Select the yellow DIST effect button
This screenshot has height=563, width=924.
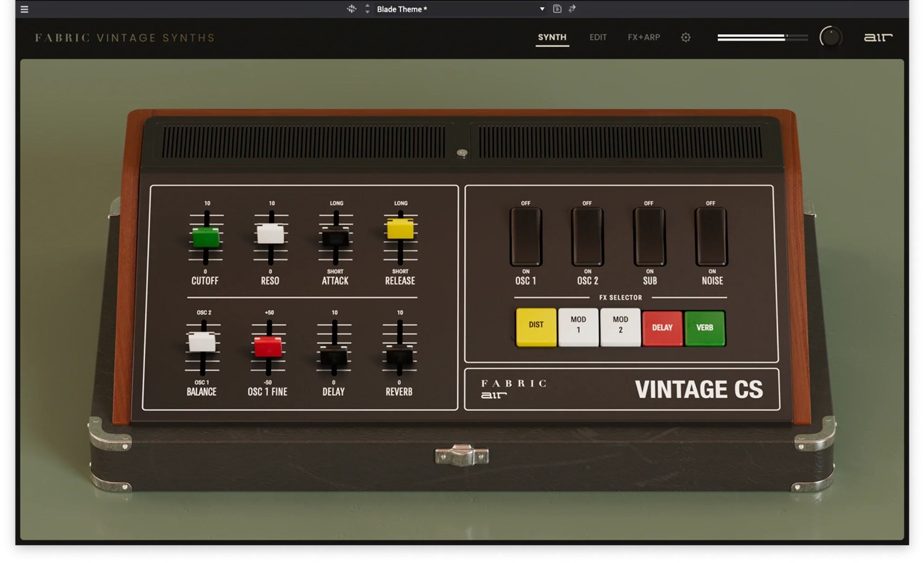(x=536, y=327)
